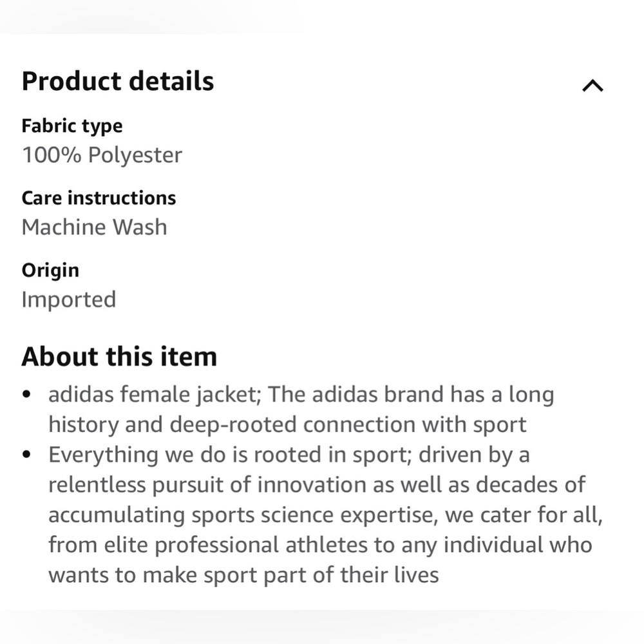Click the 100% Polyester text

102,155
